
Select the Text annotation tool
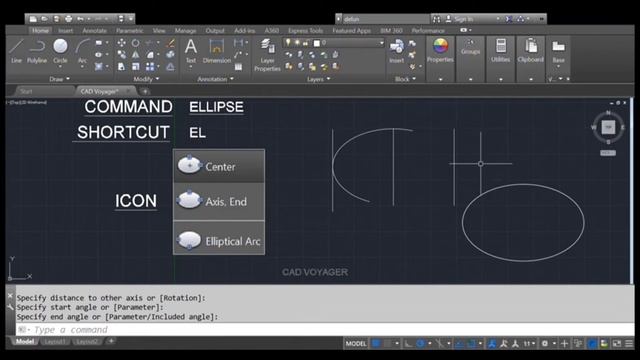[191, 51]
